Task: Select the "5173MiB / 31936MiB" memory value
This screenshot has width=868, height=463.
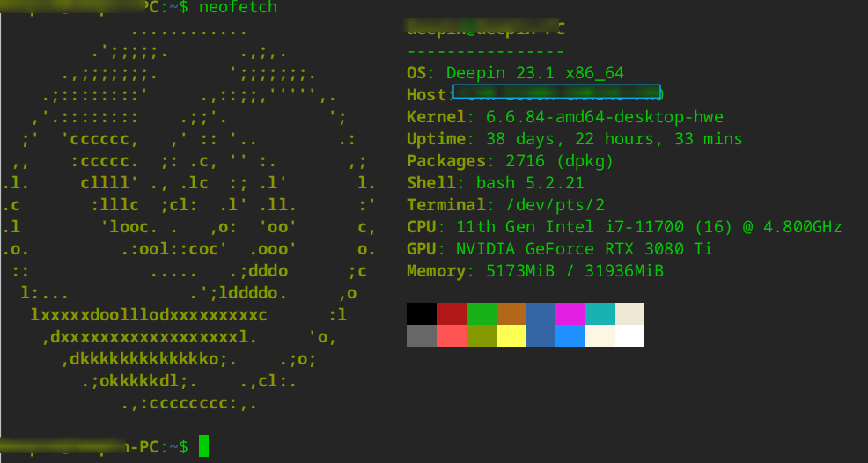Action: (575, 271)
